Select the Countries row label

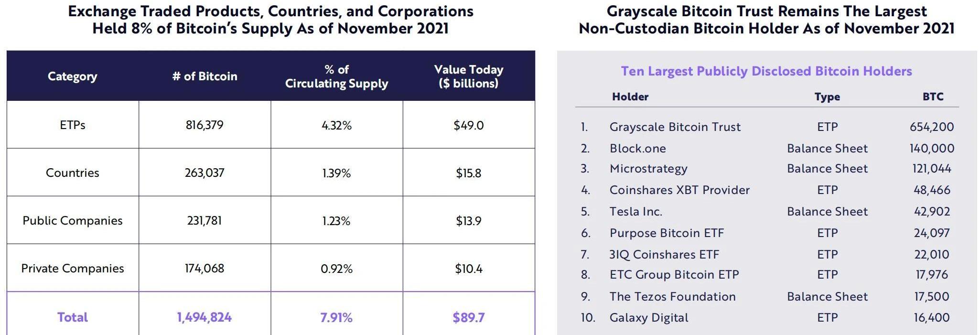tap(73, 173)
